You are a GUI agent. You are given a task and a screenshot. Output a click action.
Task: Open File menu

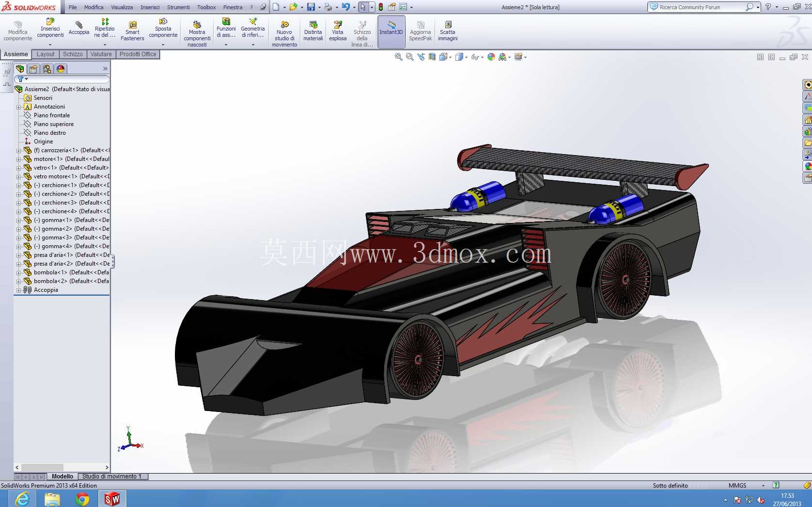(73, 7)
